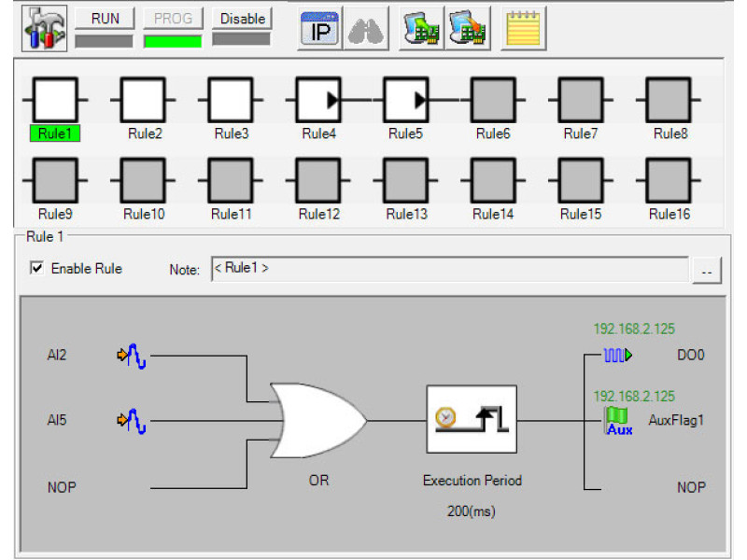Image resolution: width=747 pixels, height=560 pixels.
Task: Click the Rule1 note text field
Action: coord(448,269)
